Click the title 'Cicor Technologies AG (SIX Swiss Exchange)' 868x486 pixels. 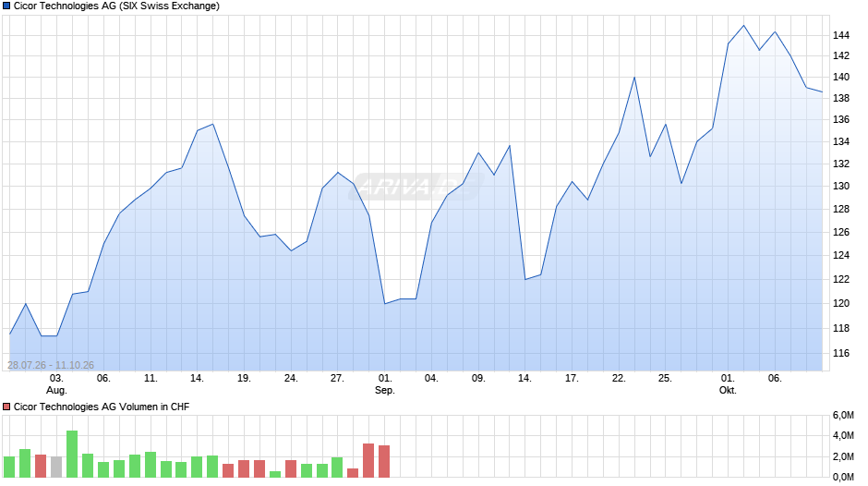click(116, 6)
